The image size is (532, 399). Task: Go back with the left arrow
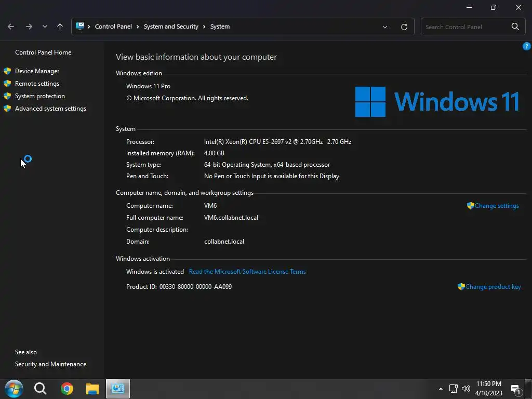11,26
